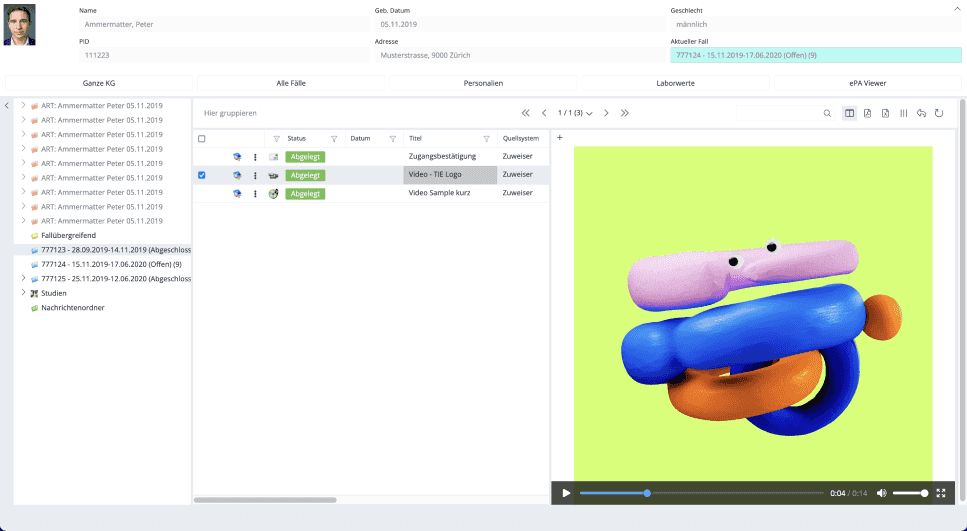
Task: Click the patient photo thumbnail
Action: click(20, 25)
